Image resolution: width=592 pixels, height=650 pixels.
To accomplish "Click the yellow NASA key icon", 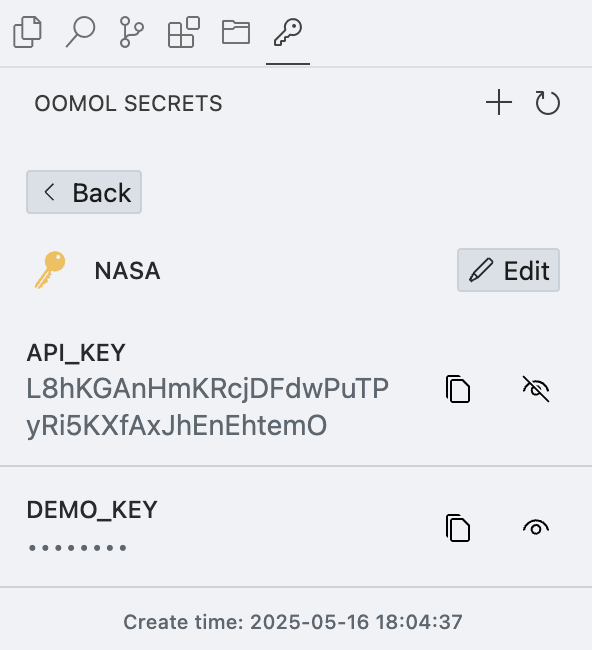I will [50, 270].
